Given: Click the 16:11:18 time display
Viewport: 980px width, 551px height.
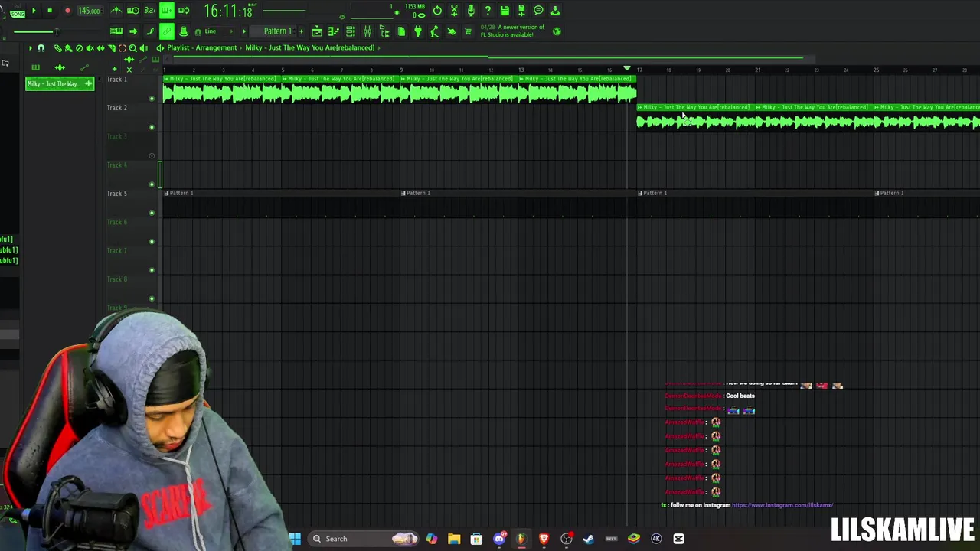Looking at the screenshot, I should coord(228,11).
